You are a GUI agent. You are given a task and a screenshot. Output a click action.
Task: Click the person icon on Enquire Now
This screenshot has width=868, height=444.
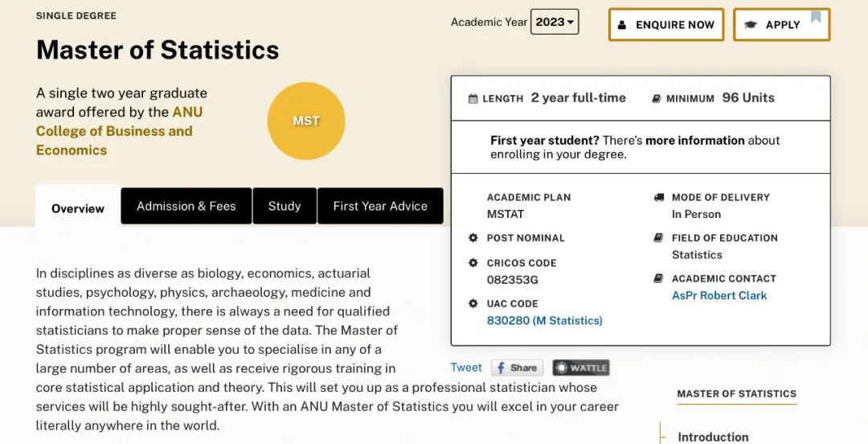(621, 25)
